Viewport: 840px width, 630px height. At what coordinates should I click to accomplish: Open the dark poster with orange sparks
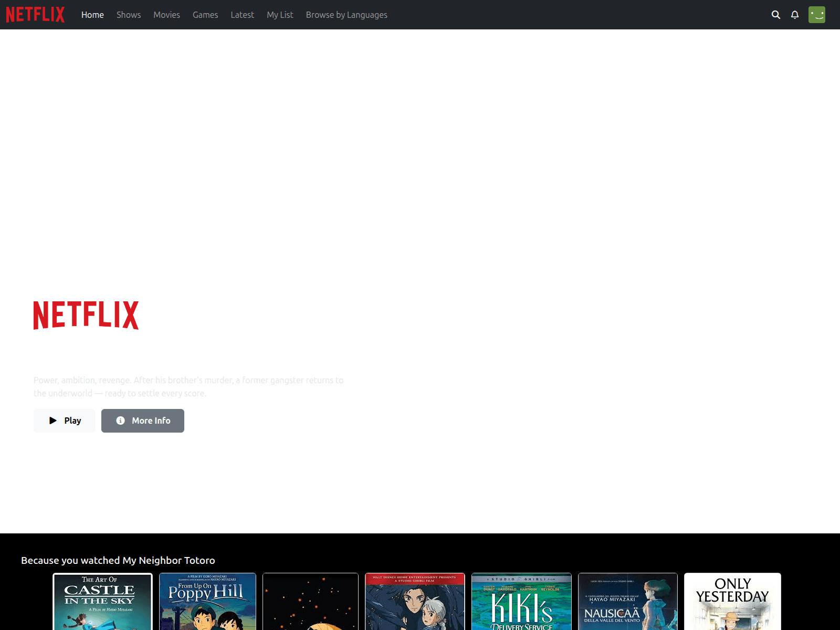tap(310, 602)
